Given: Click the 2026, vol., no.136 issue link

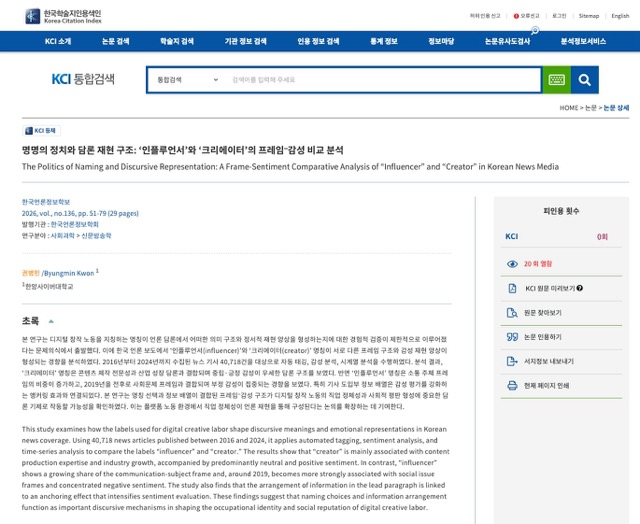Looking at the screenshot, I should [80, 213].
